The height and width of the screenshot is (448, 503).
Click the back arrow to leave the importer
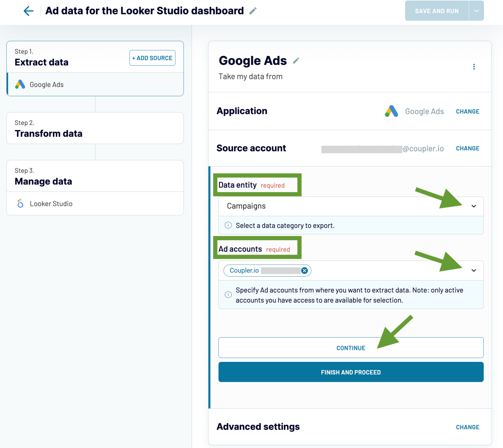click(x=28, y=11)
